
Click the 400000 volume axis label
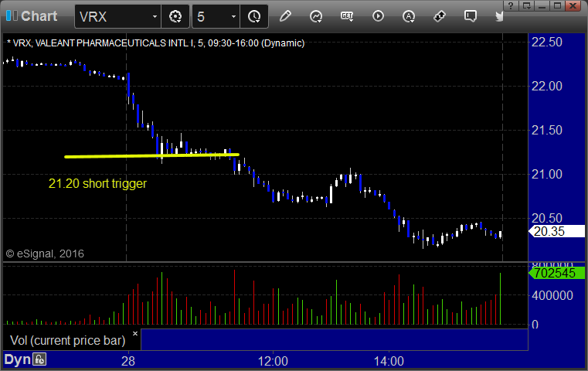[552, 295]
